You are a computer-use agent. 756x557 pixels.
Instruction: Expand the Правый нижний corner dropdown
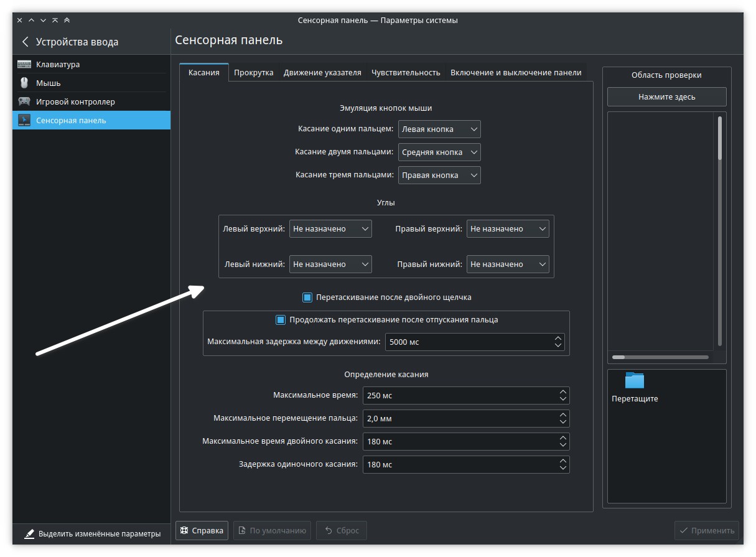pos(508,264)
